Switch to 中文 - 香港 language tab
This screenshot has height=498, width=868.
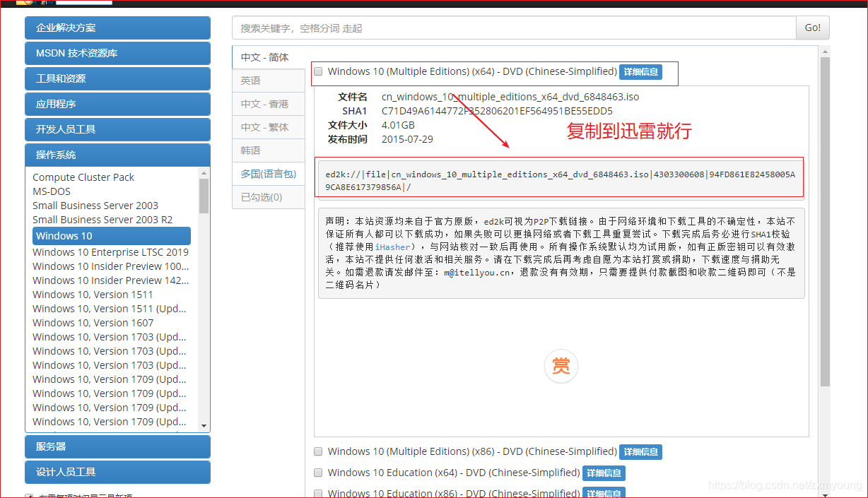pyautogui.click(x=268, y=104)
